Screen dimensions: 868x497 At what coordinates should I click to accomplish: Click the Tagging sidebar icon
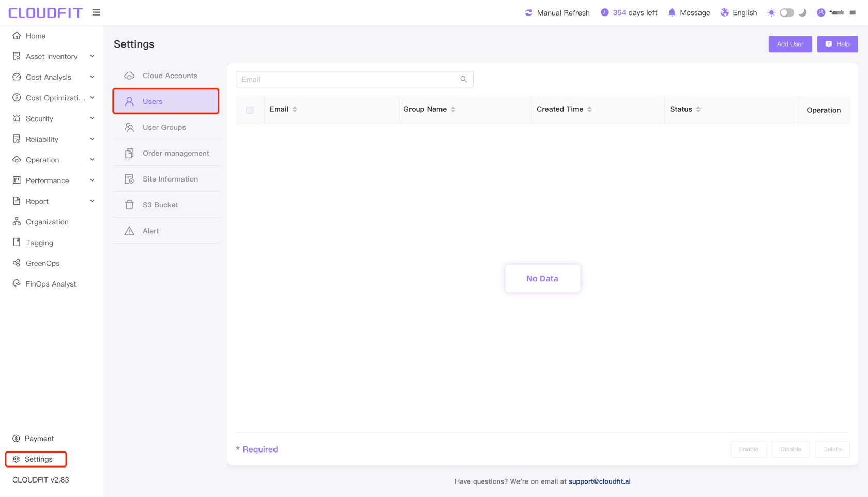(x=17, y=243)
